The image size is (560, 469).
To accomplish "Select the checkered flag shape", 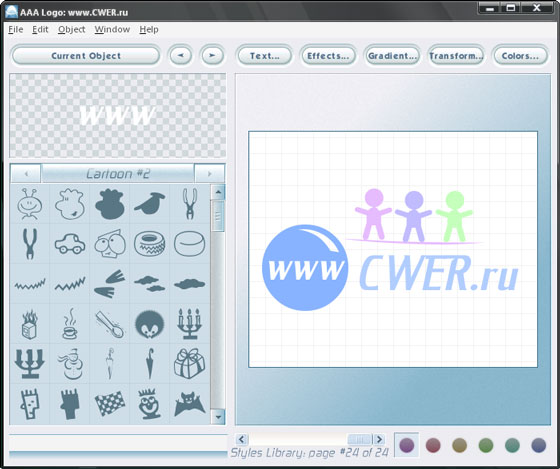I will pyautogui.click(x=110, y=403).
